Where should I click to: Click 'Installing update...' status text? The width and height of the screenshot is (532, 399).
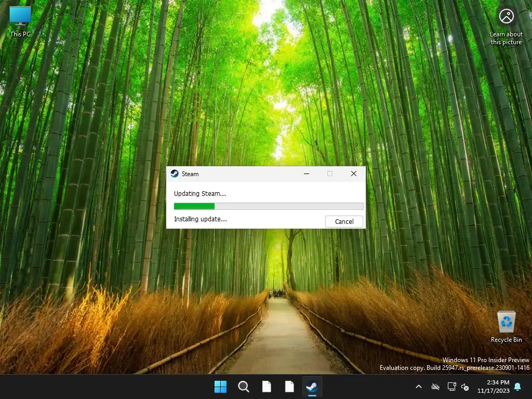200,219
